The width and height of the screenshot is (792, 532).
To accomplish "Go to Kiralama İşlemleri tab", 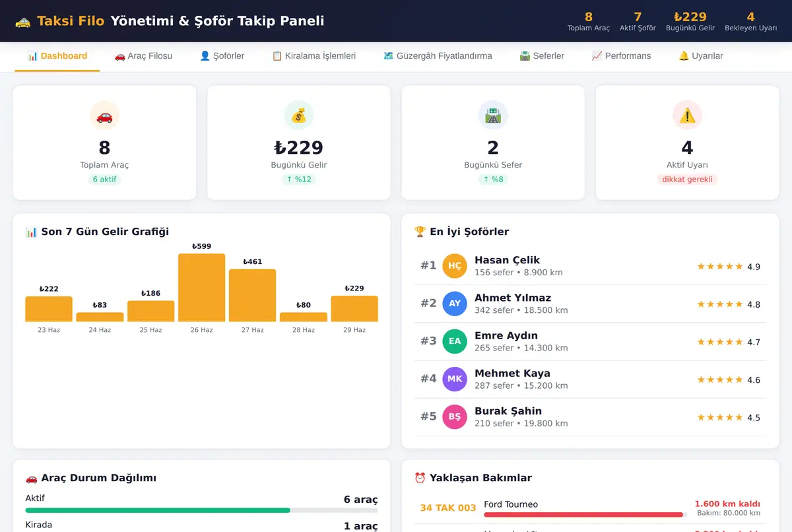I will (313, 56).
